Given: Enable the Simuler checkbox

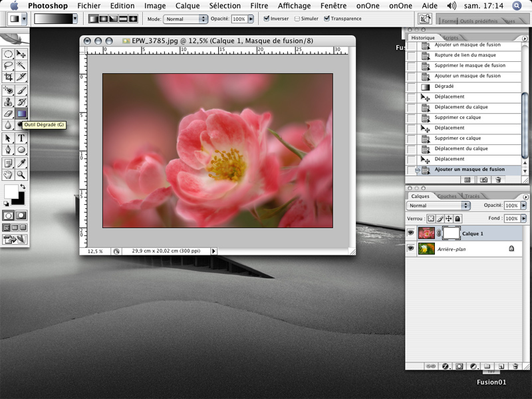Looking at the screenshot, I should pos(297,19).
